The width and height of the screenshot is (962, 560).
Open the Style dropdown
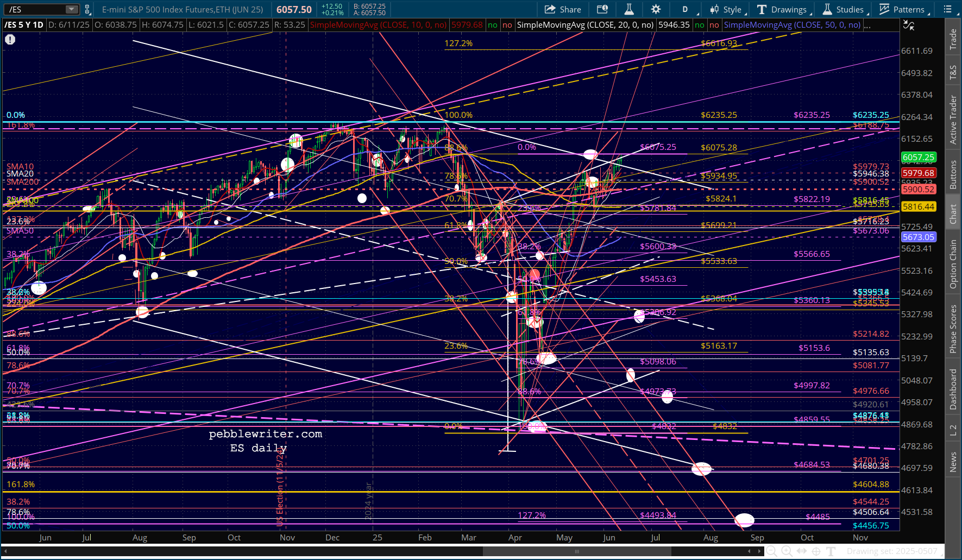[x=726, y=9]
